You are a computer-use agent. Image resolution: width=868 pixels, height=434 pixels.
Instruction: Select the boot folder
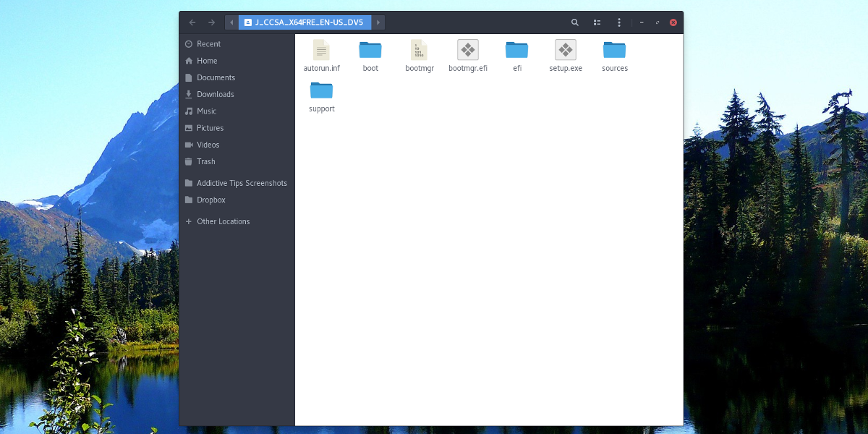(x=370, y=50)
